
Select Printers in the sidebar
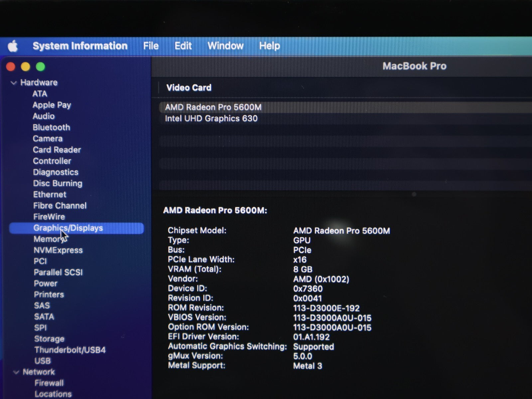[49, 295]
